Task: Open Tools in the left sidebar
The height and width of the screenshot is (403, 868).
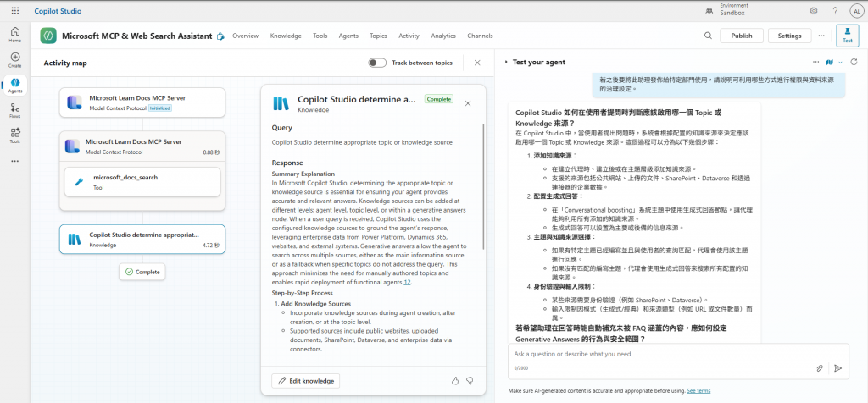Action: [15, 136]
